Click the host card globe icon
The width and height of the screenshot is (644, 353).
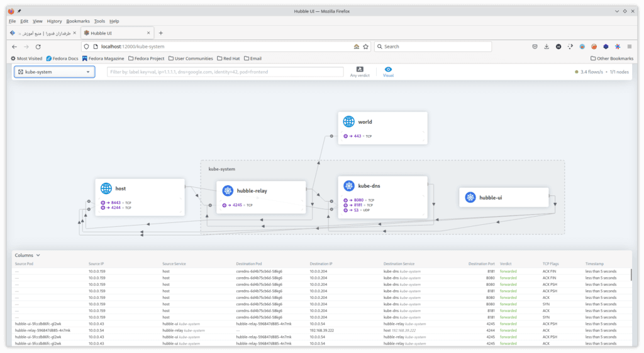pyautogui.click(x=106, y=188)
